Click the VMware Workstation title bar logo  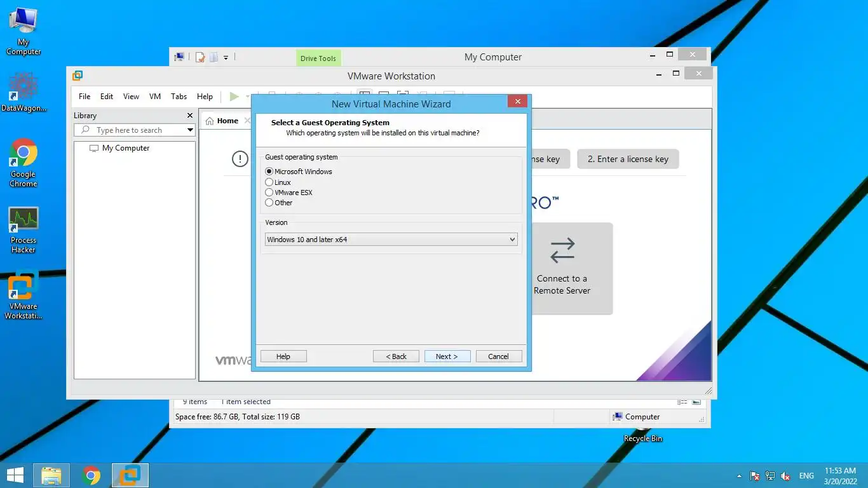(x=78, y=76)
